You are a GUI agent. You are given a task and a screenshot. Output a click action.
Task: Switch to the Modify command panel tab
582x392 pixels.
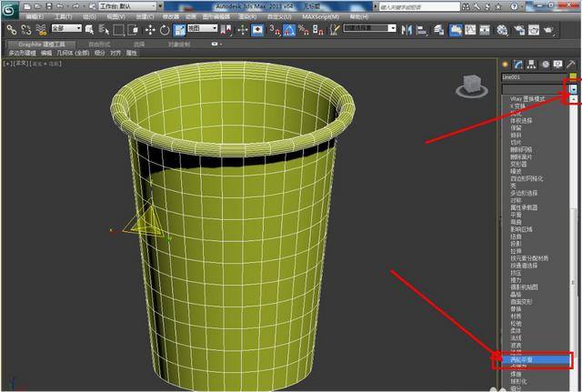click(518, 65)
